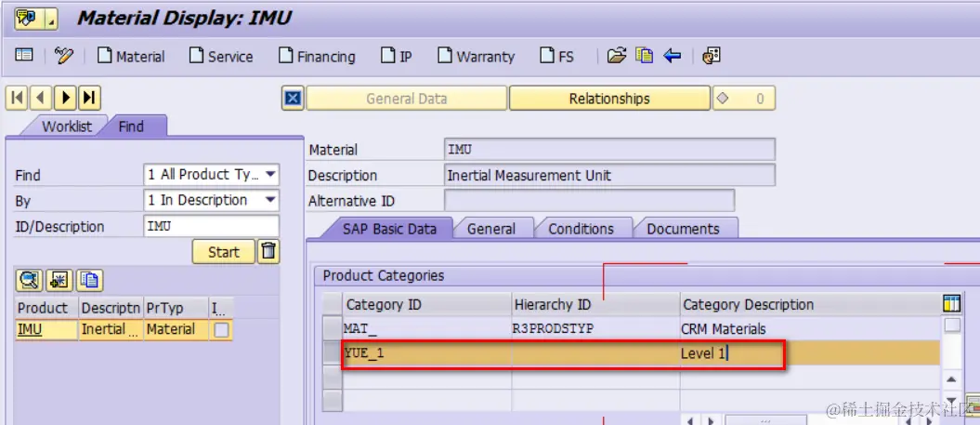Viewport: 980px width, 425px height.
Task: Toggle display/change mode with the pencil icon
Action: [64, 56]
